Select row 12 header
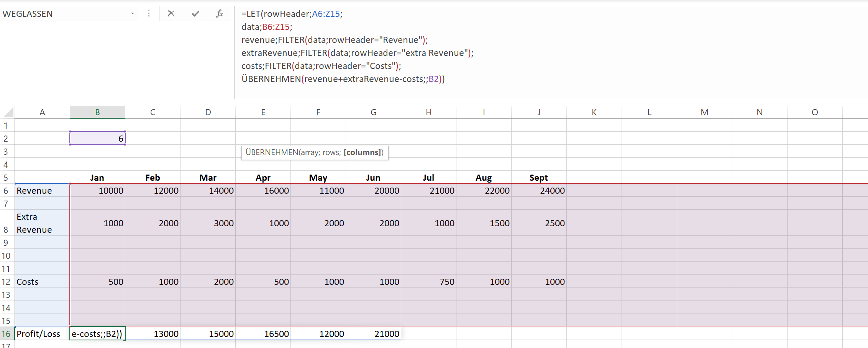868x348 pixels. click(7, 281)
